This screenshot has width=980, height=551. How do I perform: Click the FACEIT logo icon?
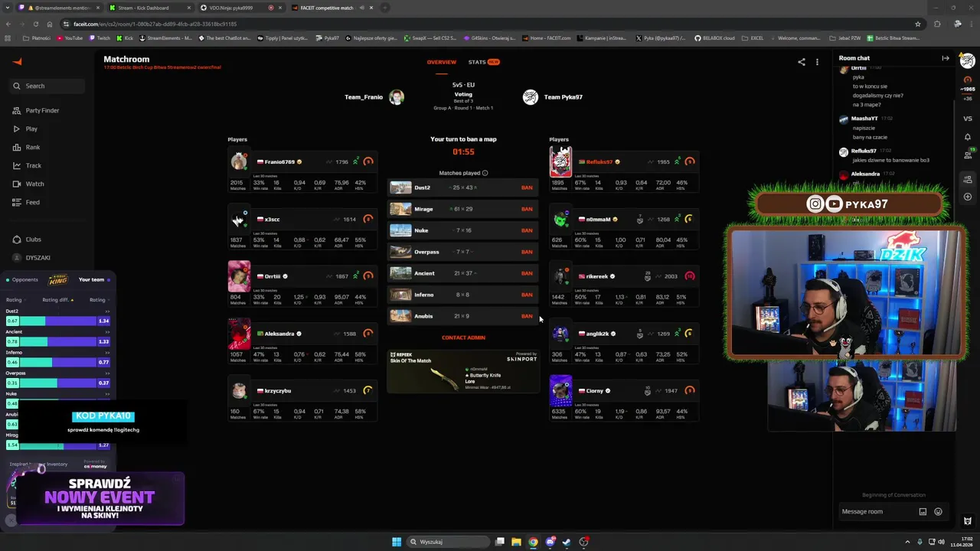click(18, 62)
